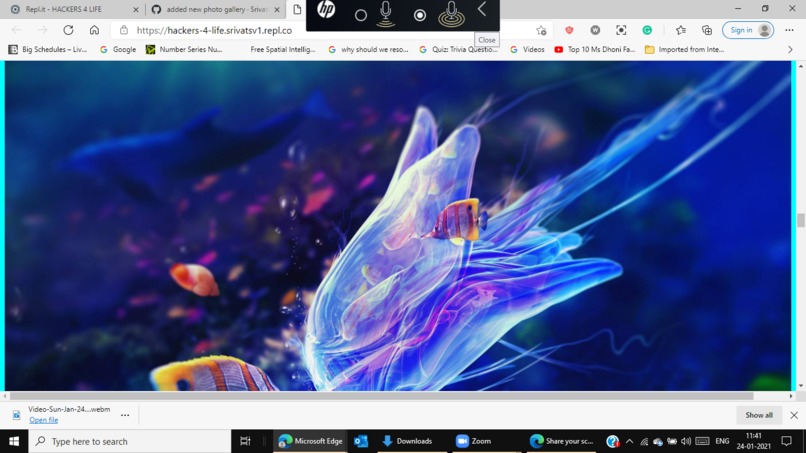Toggle the second microphone with waves
The width and height of the screenshot is (806, 453).
click(451, 14)
